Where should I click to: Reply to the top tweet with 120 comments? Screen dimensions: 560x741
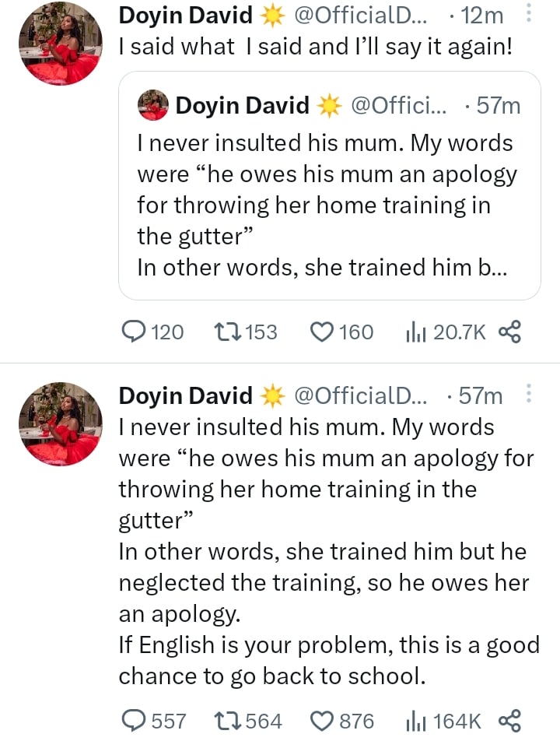point(135,332)
